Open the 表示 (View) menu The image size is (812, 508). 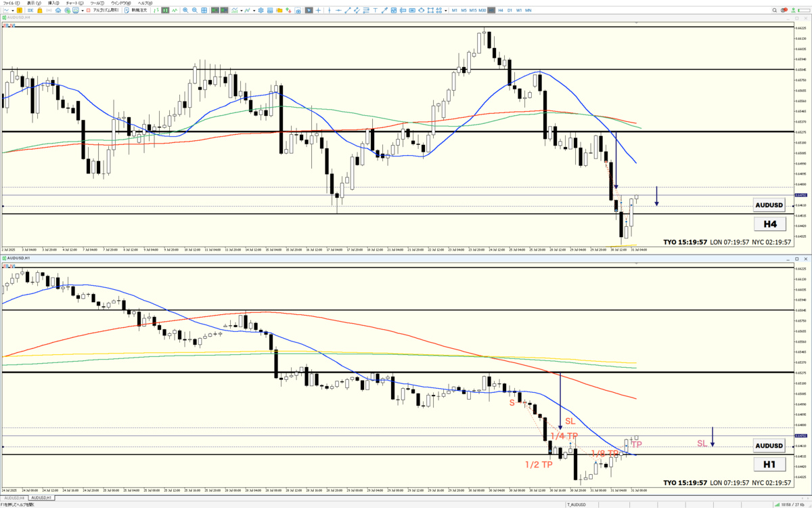coord(34,3)
